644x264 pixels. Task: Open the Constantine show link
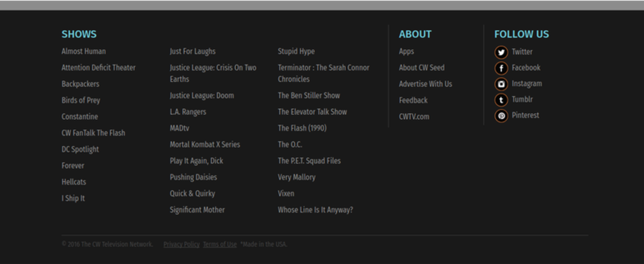[80, 117]
